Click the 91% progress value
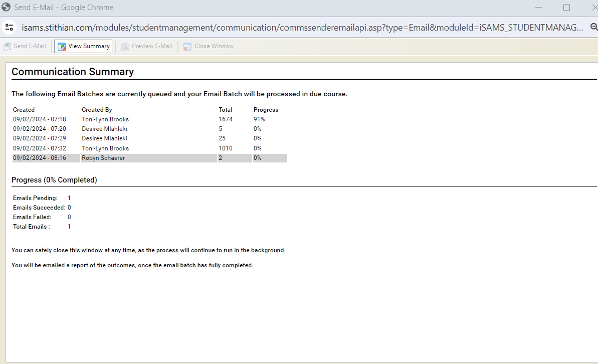 pyautogui.click(x=259, y=119)
